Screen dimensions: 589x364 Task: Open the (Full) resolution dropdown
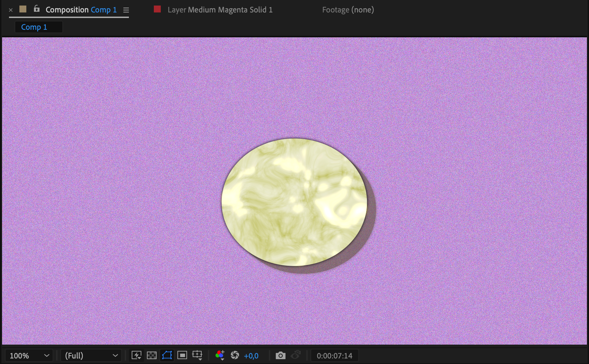pos(91,355)
